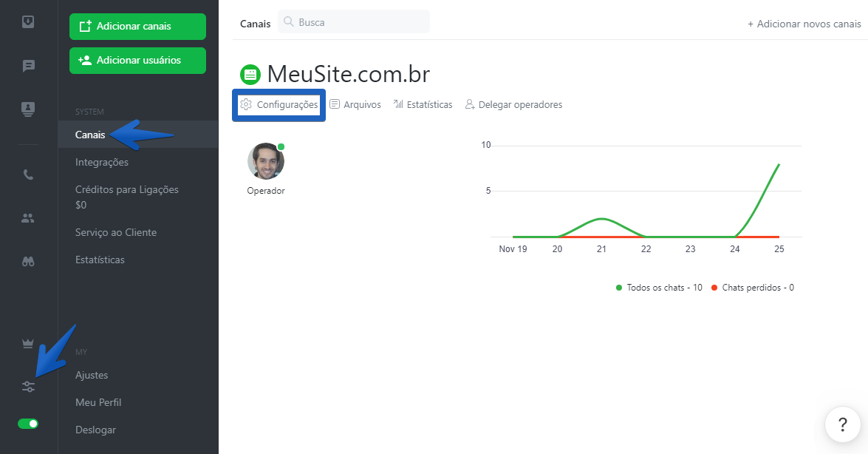Click the Busca search field

coord(354,21)
